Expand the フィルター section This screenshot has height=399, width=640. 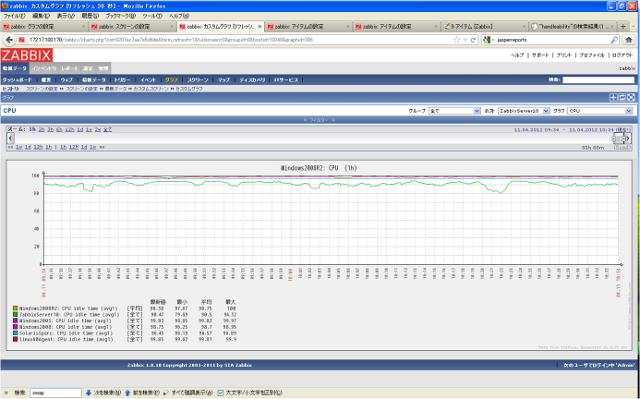pyautogui.click(x=319, y=120)
